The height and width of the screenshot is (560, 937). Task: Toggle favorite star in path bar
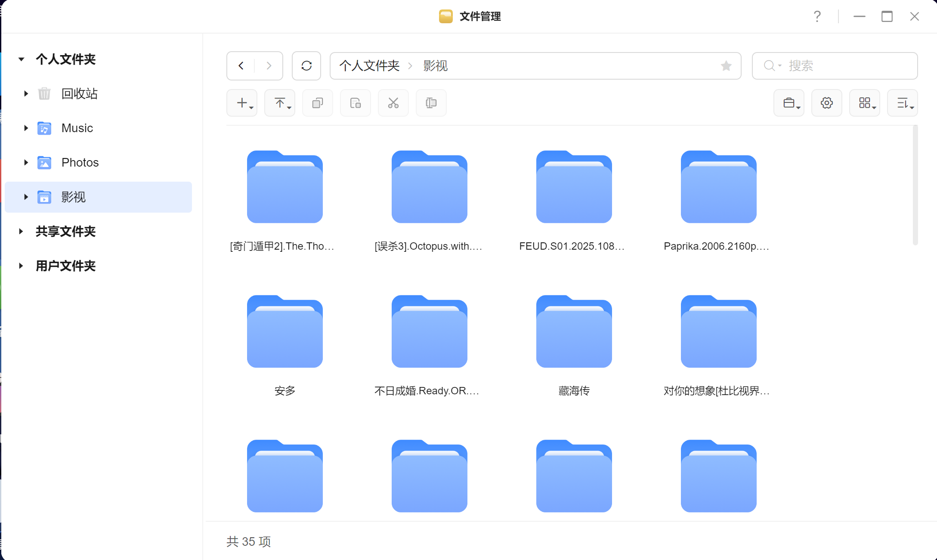[x=726, y=66]
